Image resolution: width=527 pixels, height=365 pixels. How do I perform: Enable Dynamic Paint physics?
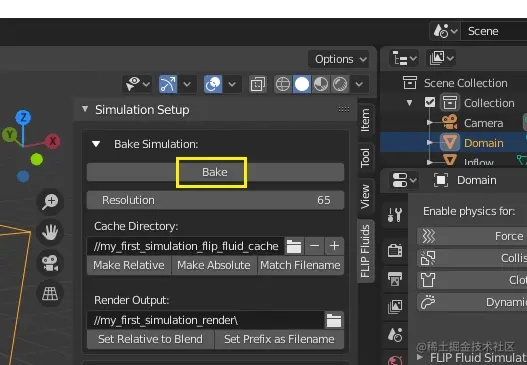coord(472,302)
